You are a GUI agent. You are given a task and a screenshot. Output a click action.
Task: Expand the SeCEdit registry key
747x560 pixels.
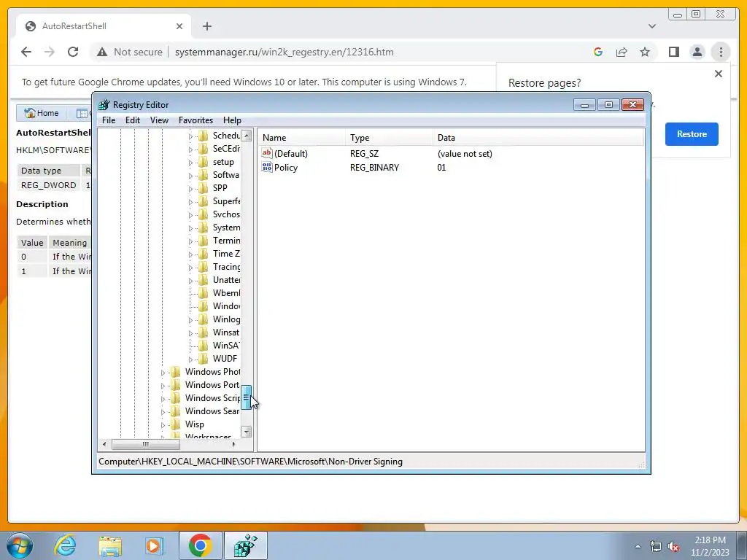(x=190, y=149)
